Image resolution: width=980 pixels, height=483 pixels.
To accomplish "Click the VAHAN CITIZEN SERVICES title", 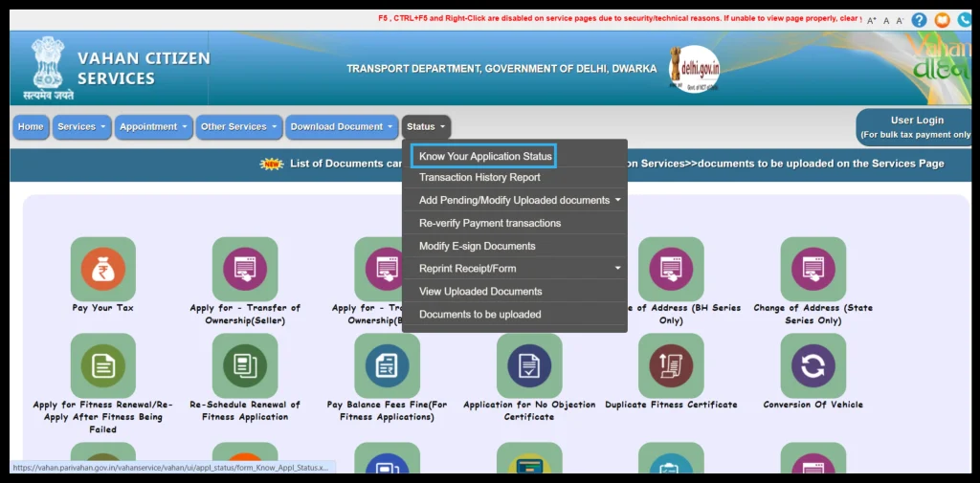I will 144,69.
